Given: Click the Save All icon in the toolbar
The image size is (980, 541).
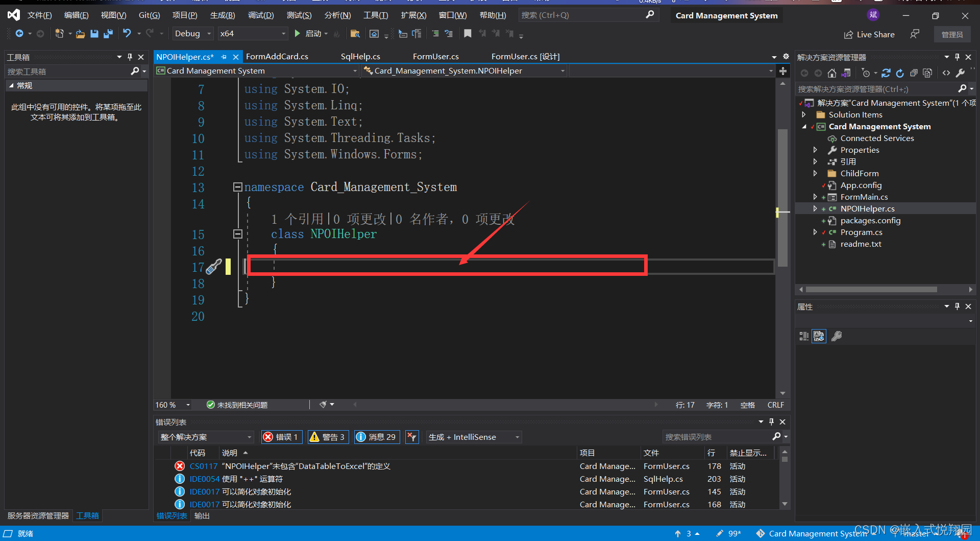Looking at the screenshot, I should (108, 34).
